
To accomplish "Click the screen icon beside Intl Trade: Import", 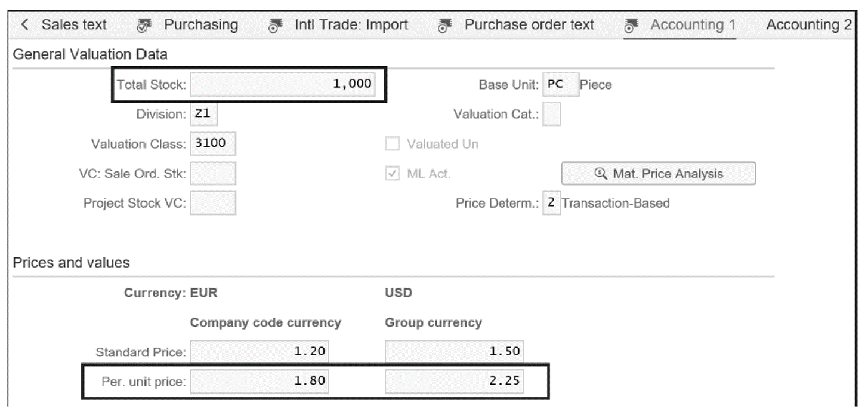I will pos(274,25).
